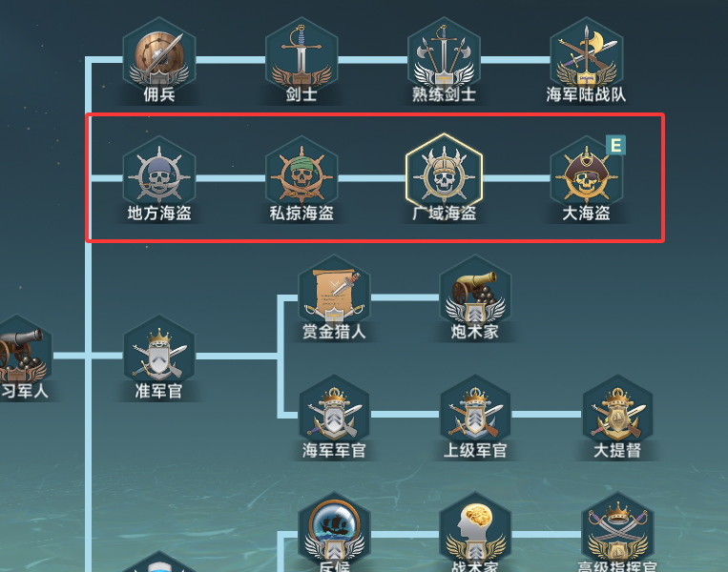Select the 佣兵 mercenary job icon

point(159,59)
